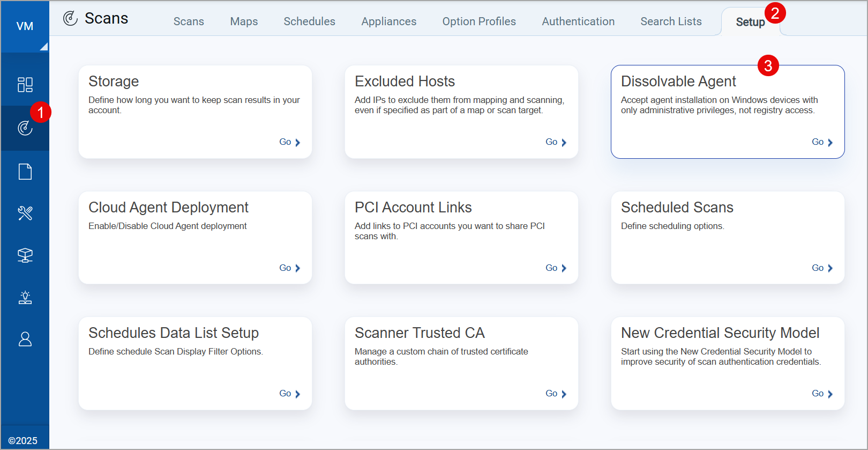868x450 pixels.
Task: Click Go link in Excluded Hosts card
Action: pyautogui.click(x=556, y=142)
